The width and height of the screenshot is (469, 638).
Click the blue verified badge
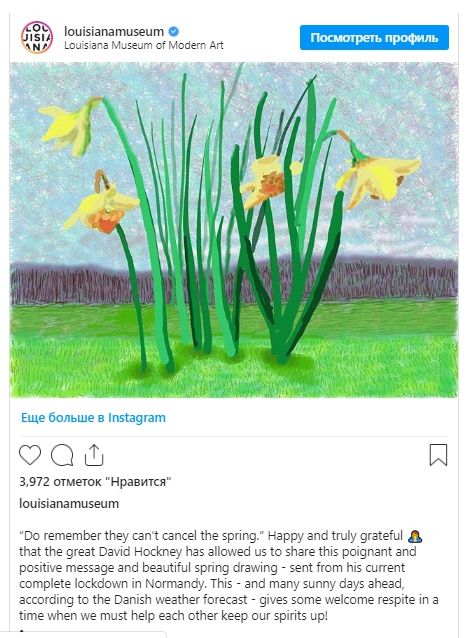click(x=174, y=31)
